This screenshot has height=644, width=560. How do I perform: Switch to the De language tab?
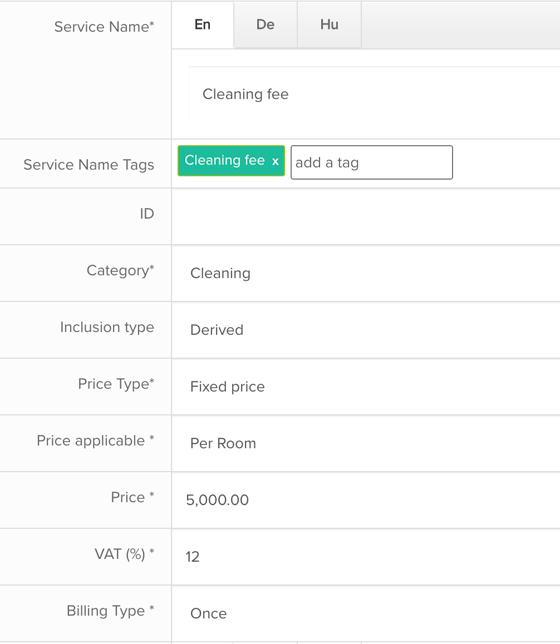tap(265, 25)
